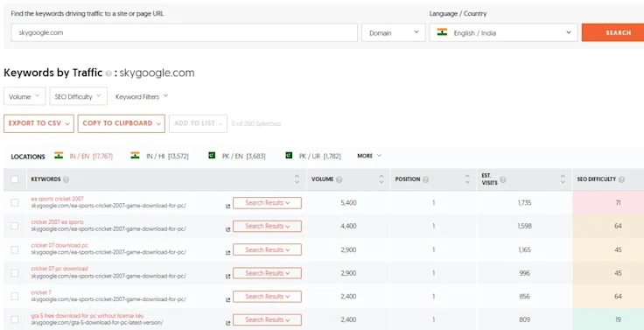Switch to PK / EN location tab
The width and height of the screenshot is (644, 330).
(x=243, y=156)
